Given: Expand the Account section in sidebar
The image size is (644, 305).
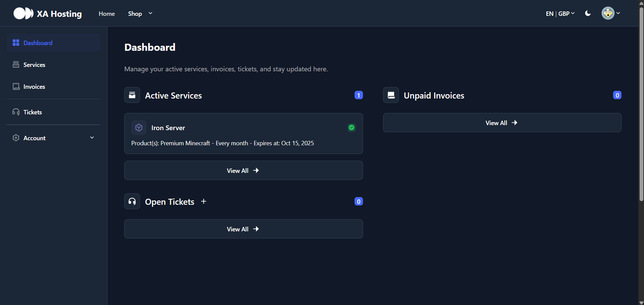Looking at the screenshot, I should tap(54, 138).
